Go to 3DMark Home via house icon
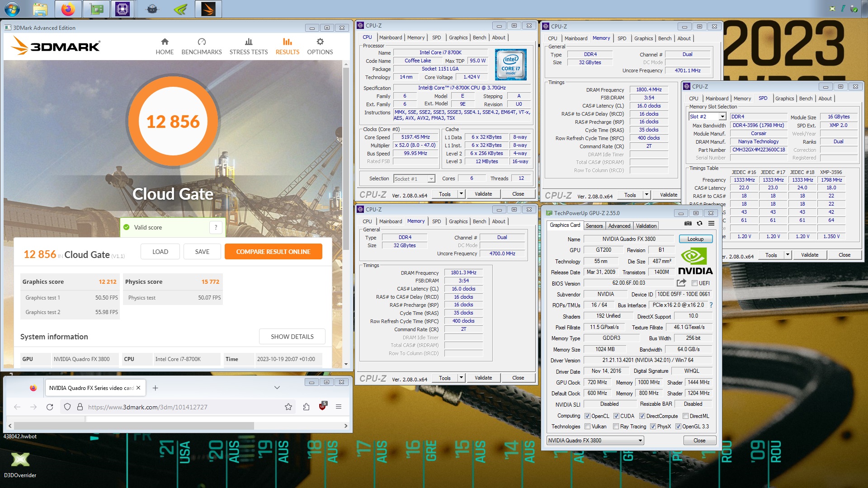This screenshot has width=868, height=488. click(x=165, y=42)
